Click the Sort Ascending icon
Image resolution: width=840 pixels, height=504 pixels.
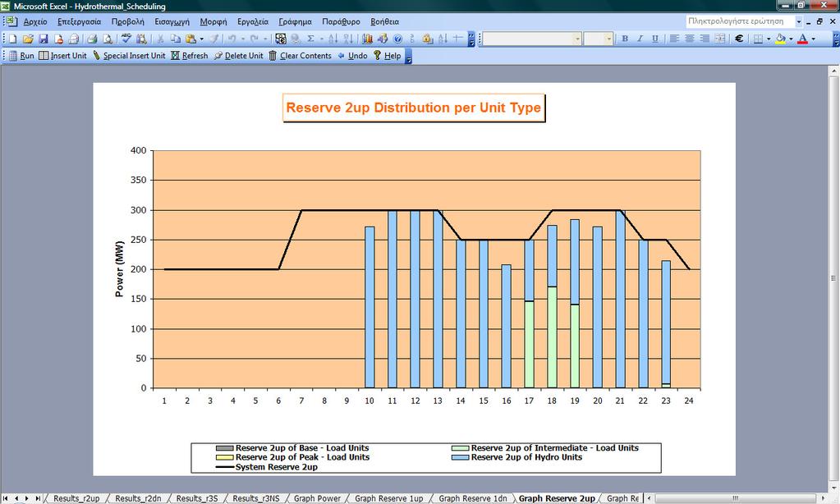tap(333, 39)
